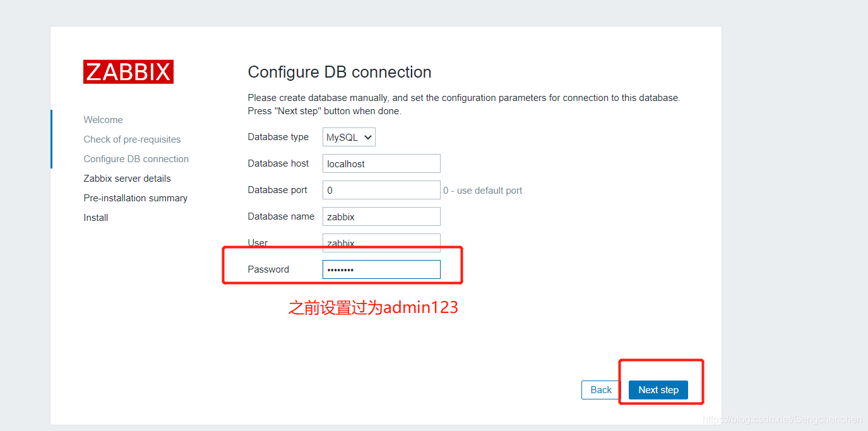The height and width of the screenshot is (431, 868).
Task: Click the Database host label
Action: [278, 163]
